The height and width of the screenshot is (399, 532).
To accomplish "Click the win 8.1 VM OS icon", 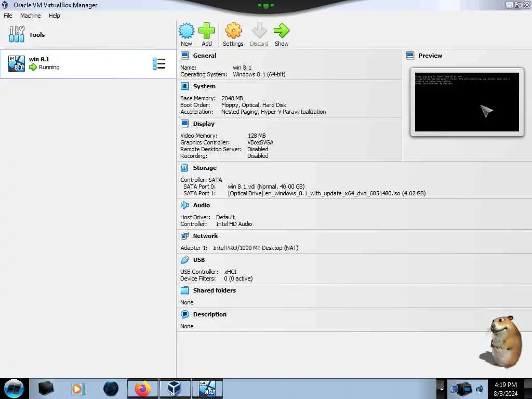I will point(17,64).
